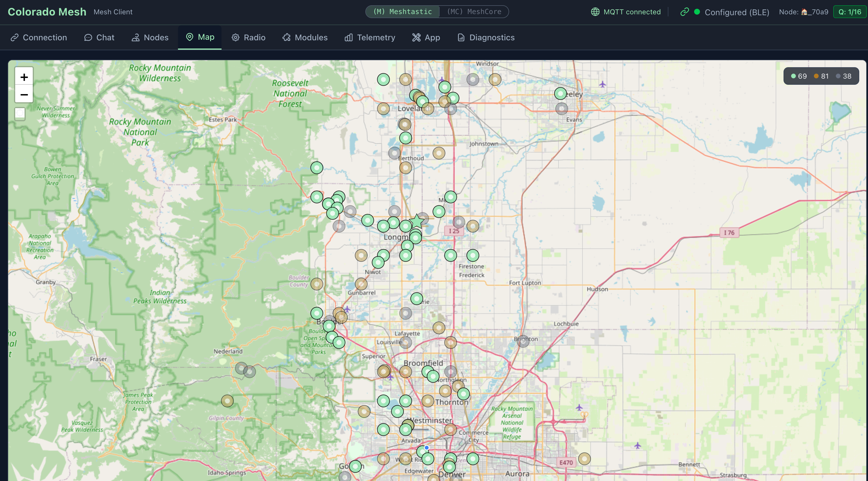
Task: Go to the Nodes tab
Action: [x=150, y=37]
